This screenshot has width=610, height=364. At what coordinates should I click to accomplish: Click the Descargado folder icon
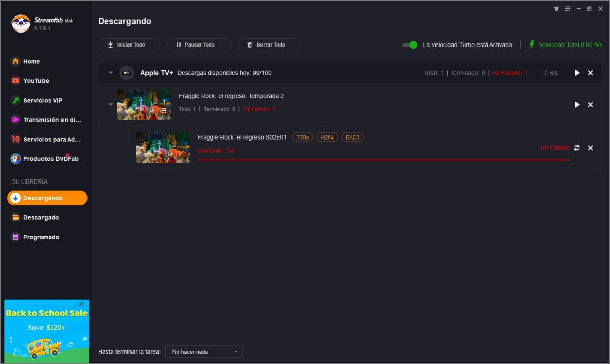click(x=15, y=217)
